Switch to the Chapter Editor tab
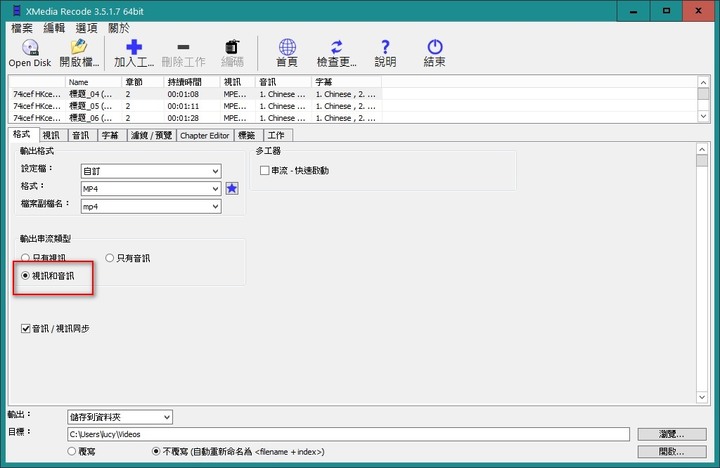 click(x=204, y=135)
